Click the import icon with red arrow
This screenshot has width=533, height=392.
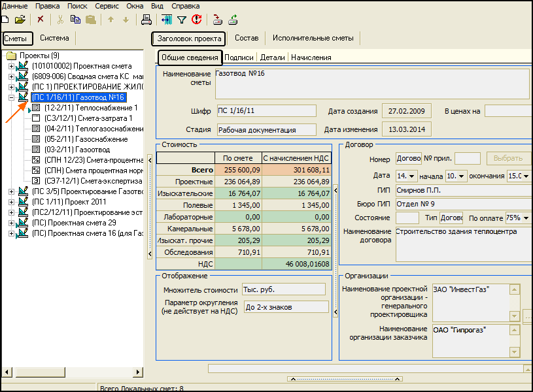pyautogui.click(x=217, y=20)
